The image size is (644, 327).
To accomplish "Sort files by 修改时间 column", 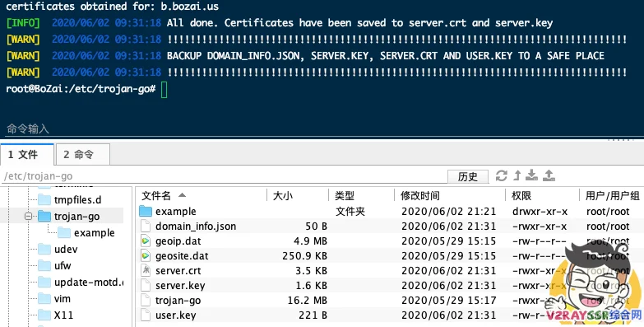I will pos(420,195).
